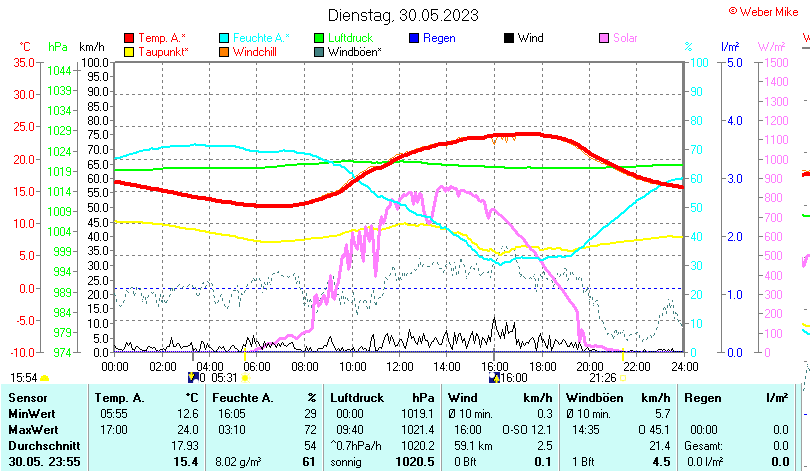This screenshot has height=471, width=810.
Task: Click the 'Temp. A.*' legend label
Action: tap(162, 38)
